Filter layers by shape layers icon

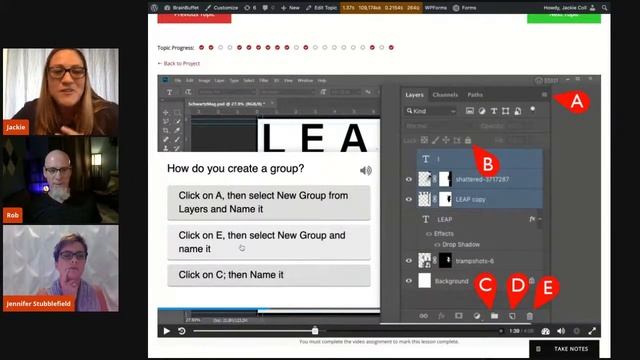[x=506, y=111]
